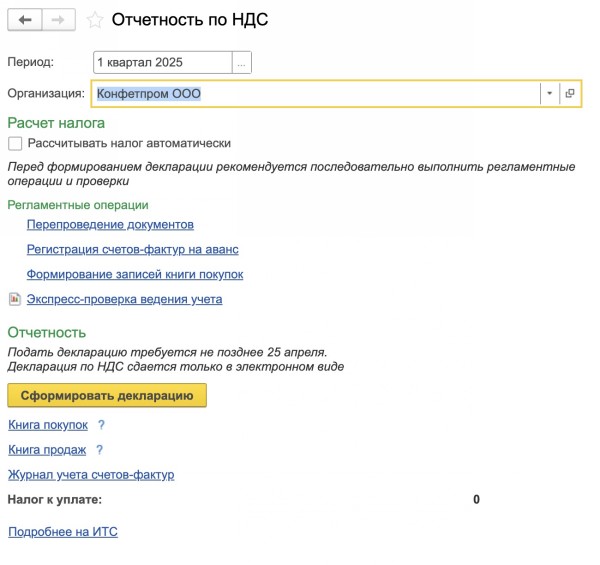Click the back navigation arrow
The height and width of the screenshot is (565, 600).
[x=25, y=19]
